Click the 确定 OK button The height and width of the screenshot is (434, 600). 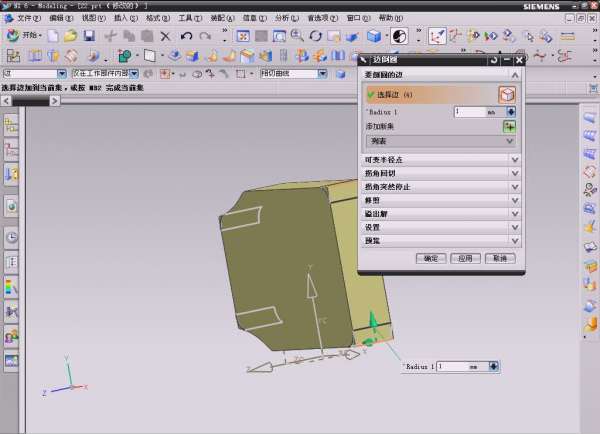(x=431, y=258)
